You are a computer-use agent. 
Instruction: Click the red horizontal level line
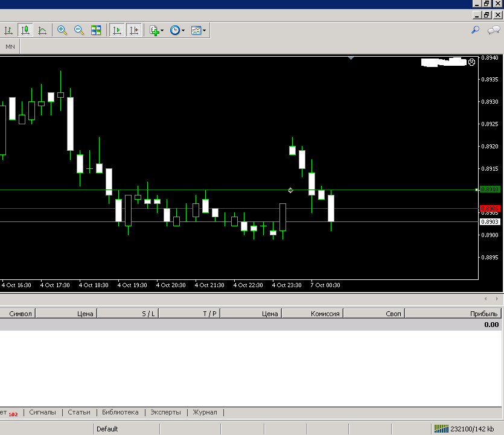[x=239, y=209]
